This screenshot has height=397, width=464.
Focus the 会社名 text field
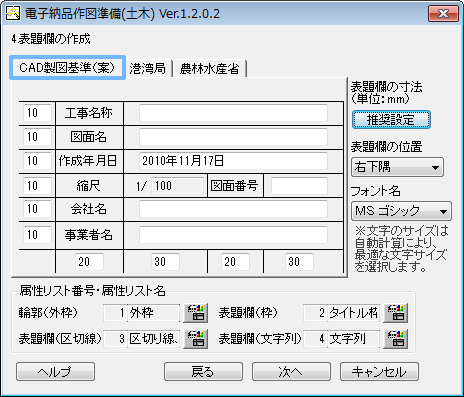(233, 209)
